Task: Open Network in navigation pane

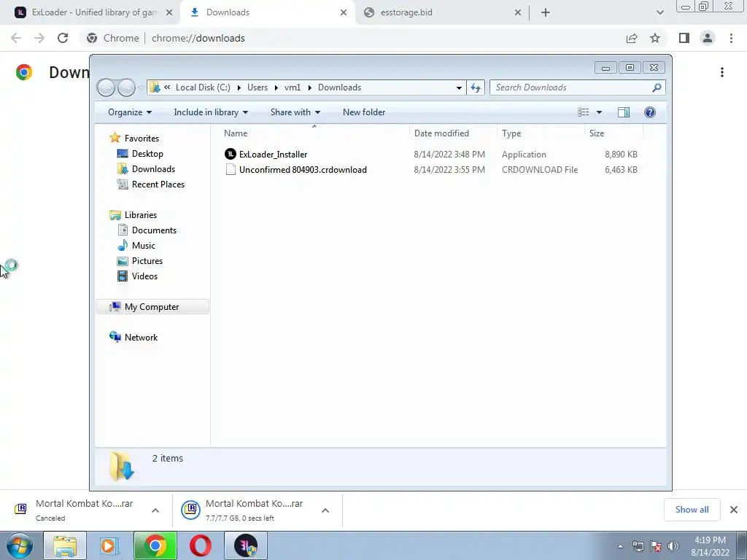Action: pyautogui.click(x=141, y=337)
